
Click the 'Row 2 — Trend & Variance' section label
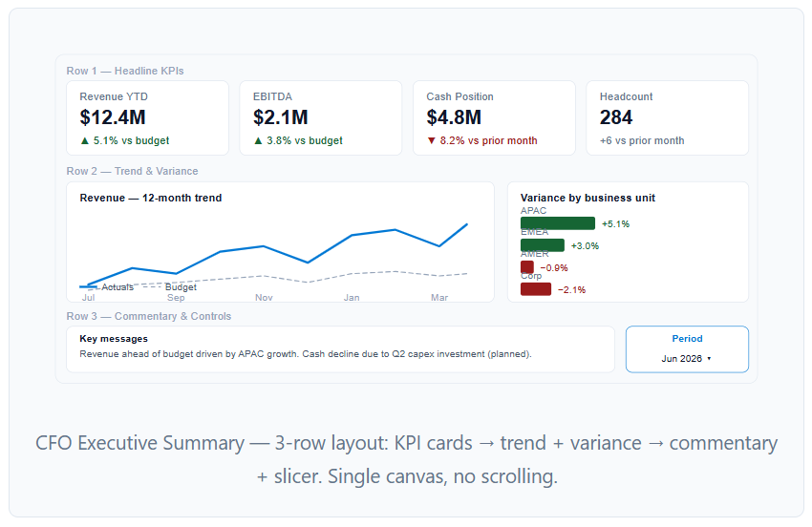(132, 171)
